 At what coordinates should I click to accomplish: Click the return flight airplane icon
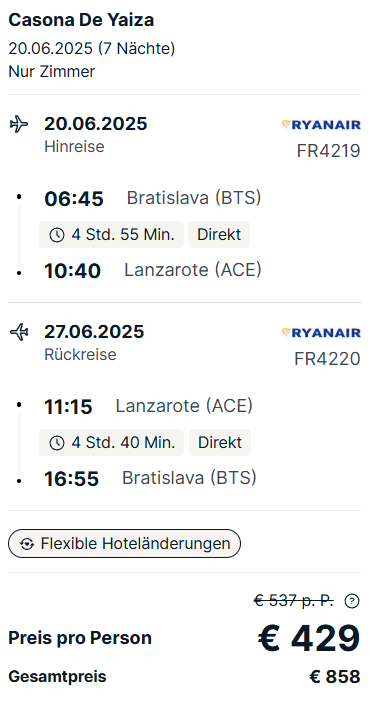click(19, 332)
